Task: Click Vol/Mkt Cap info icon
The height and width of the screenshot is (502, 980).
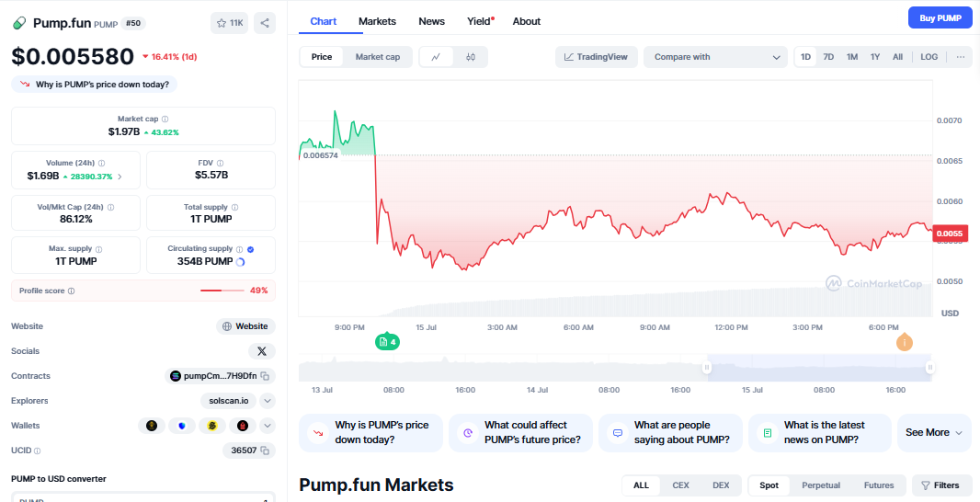Action: [x=110, y=207]
